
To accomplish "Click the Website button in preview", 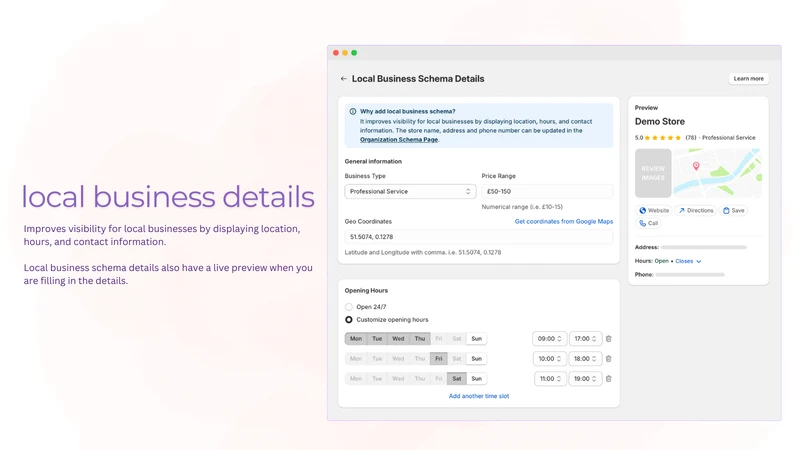I will pyautogui.click(x=654, y=210).
